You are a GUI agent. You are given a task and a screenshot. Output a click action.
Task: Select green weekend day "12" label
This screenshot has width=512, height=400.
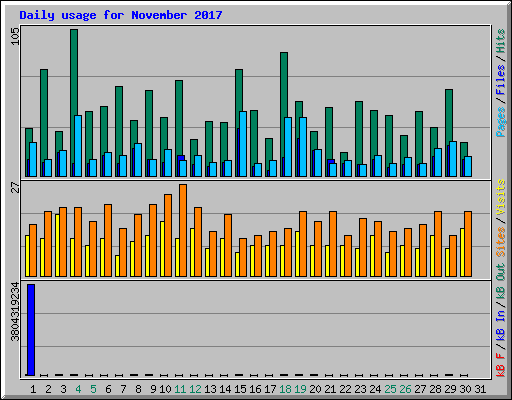(x=195, y=389)
